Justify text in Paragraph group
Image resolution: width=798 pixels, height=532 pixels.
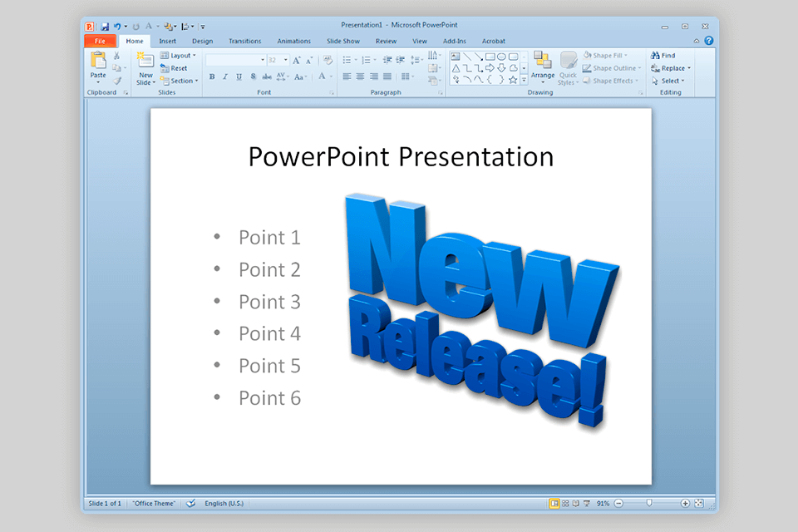pos(387,76)
